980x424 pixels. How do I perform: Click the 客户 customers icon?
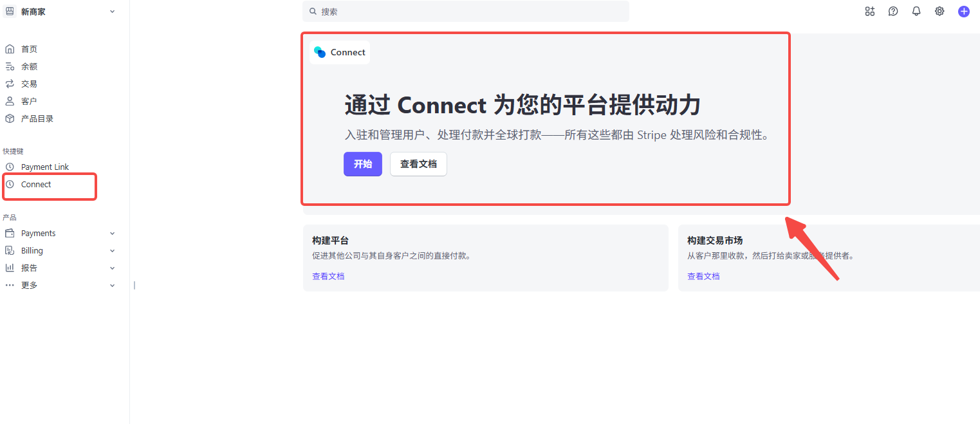click(x=10, y=100)
